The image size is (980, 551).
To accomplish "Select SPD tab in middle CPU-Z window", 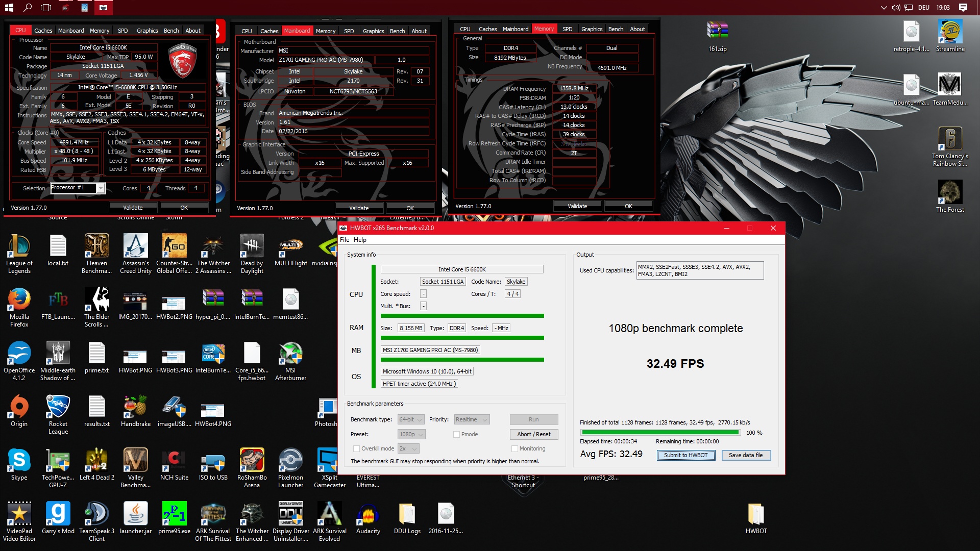I will tap(349, 31).
